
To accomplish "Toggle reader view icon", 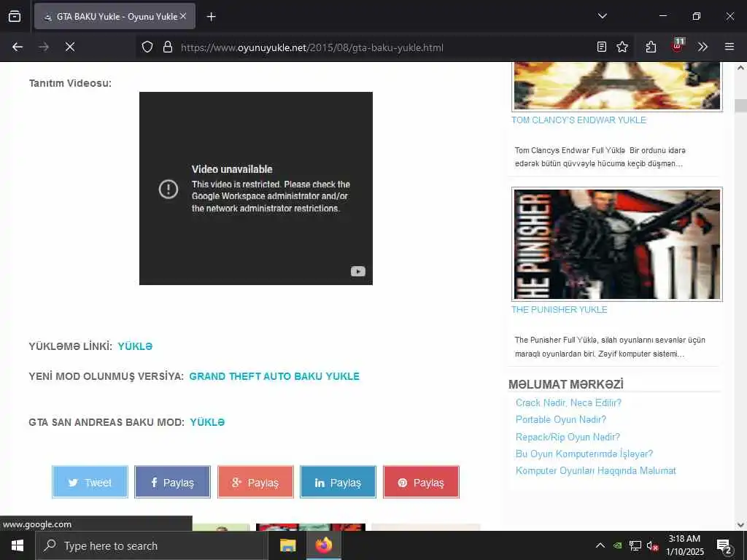I will (602, 47).
